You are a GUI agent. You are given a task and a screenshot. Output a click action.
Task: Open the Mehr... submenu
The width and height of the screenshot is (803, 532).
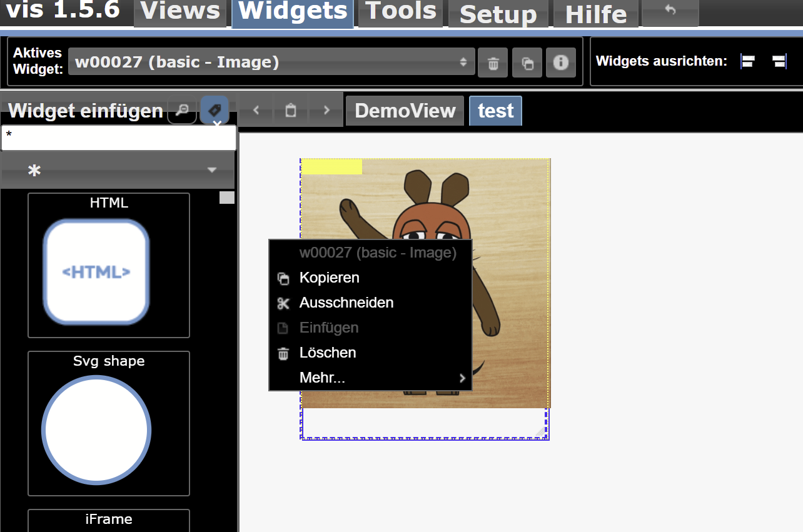(x=370, y=378)
